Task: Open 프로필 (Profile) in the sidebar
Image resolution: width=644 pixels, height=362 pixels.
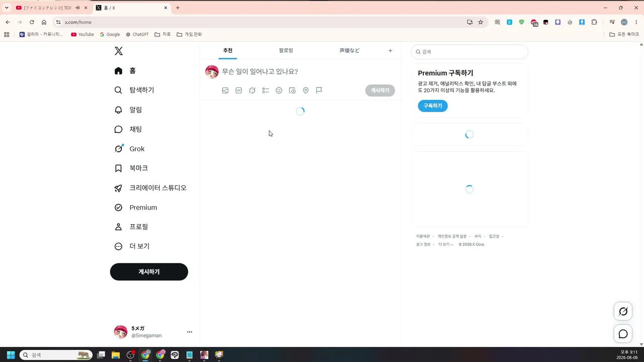Action: [x=131, y=227]
